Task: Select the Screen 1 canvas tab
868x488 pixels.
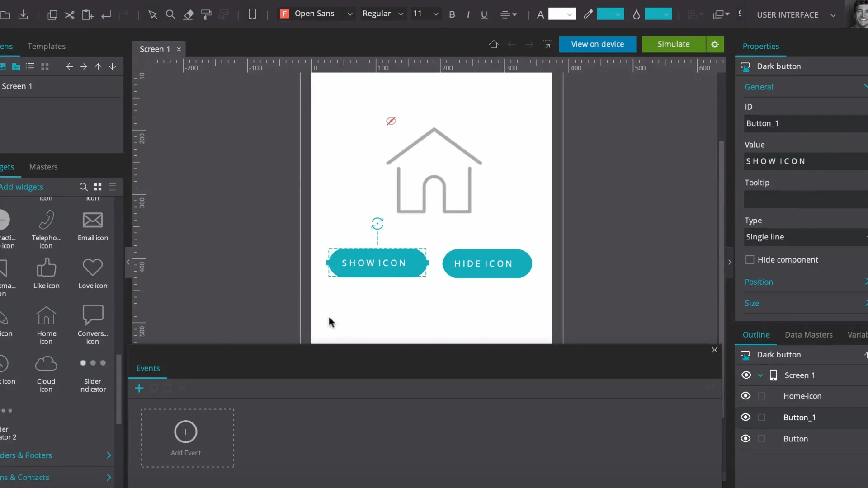Action: [x=155, y=49]
